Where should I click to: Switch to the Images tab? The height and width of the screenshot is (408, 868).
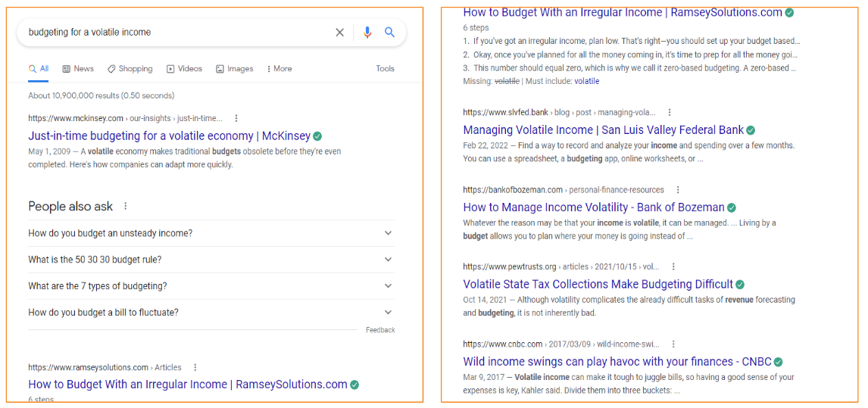[x=234, y=69]
